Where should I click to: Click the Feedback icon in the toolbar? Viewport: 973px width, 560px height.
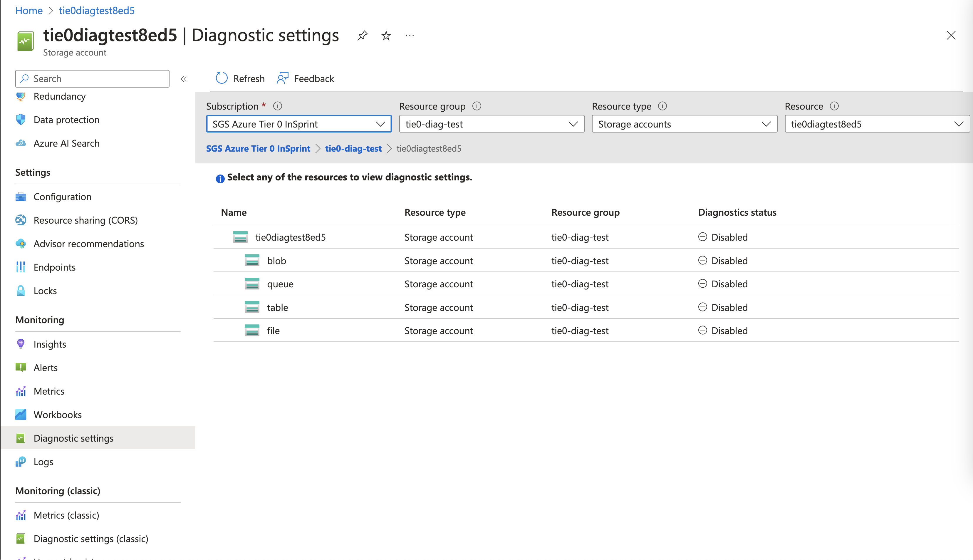tap(283, 78)
